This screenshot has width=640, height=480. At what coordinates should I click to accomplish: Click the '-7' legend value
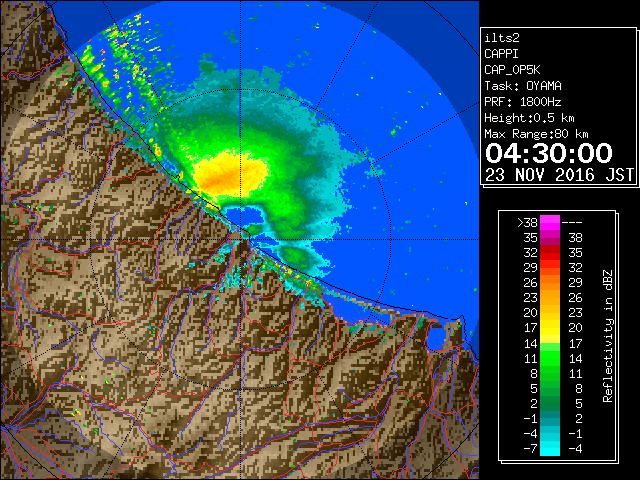(x=530, y=449)
